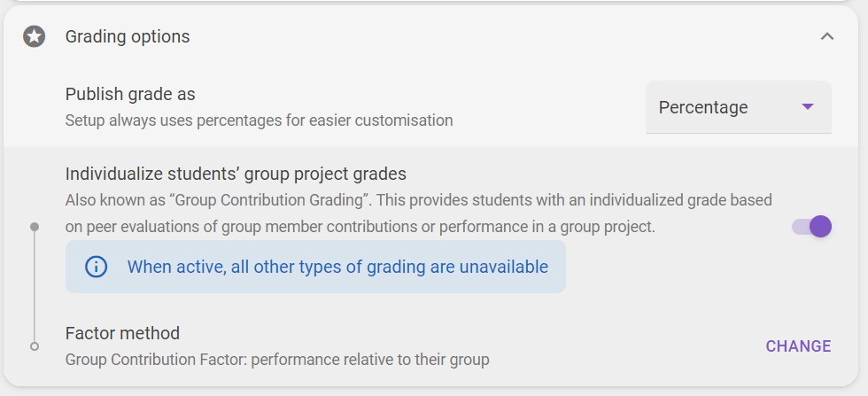Viewport: 868px width, 396px height.
Task: Click the blue info banner box
Action: (315, 267)
